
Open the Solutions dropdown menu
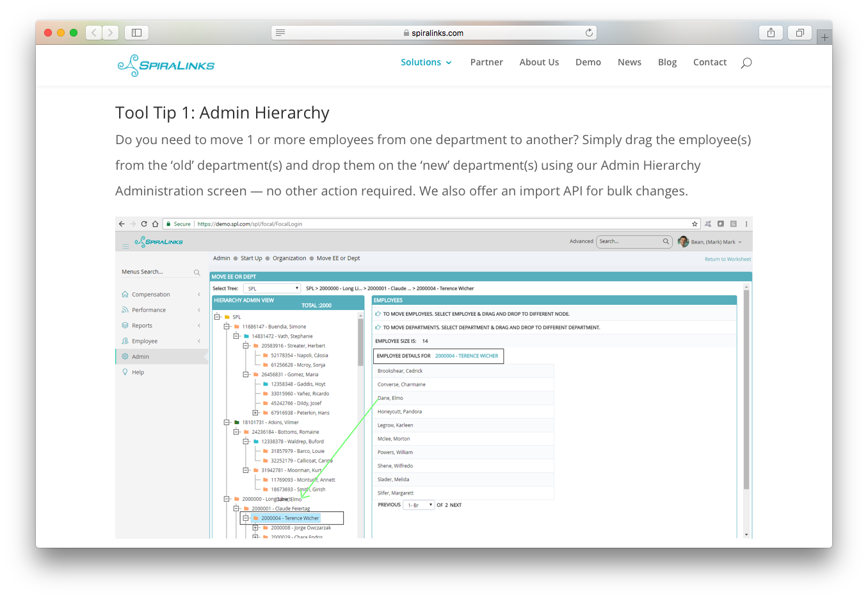coord(426,62)
